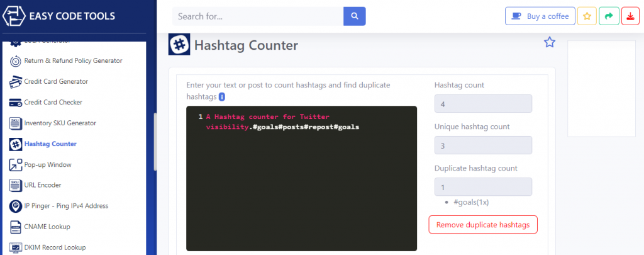Click the magnifier search button
This screenshot has width=644, height=255.
(x=354, y=16)
